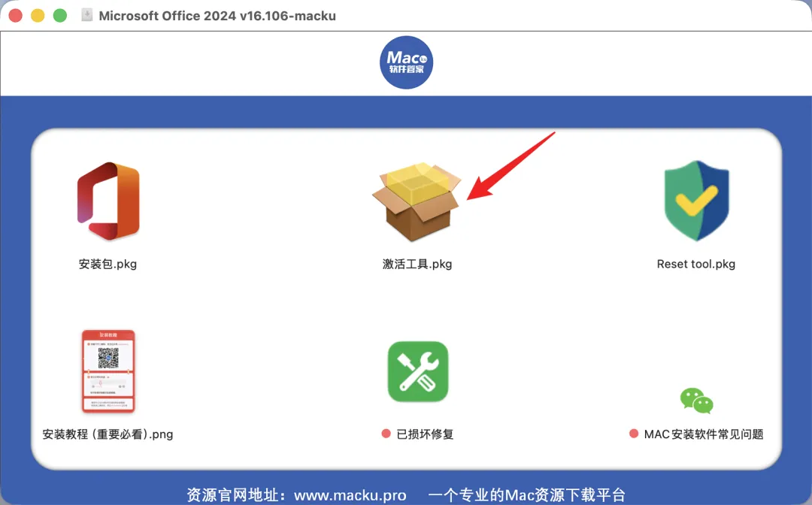The image size is (812, 505).
Task: Click the 已损坏修复 text label
Action: pos(425,434)
